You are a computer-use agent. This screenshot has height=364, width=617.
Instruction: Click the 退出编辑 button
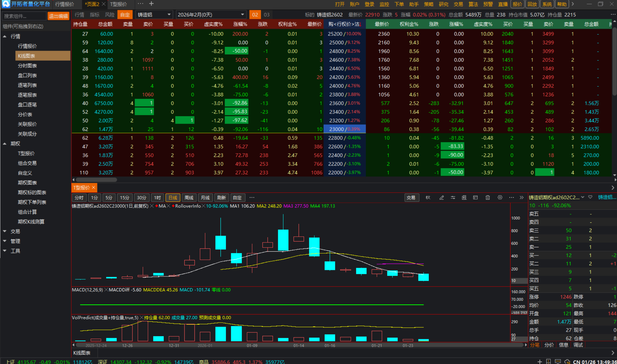[58, 16]
